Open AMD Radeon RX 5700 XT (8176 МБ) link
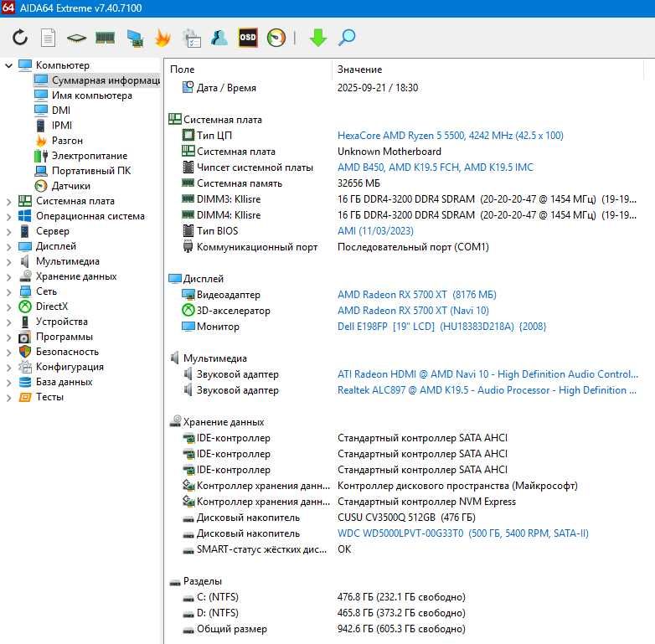Viewport: 655px width, 644px height. 417,295
